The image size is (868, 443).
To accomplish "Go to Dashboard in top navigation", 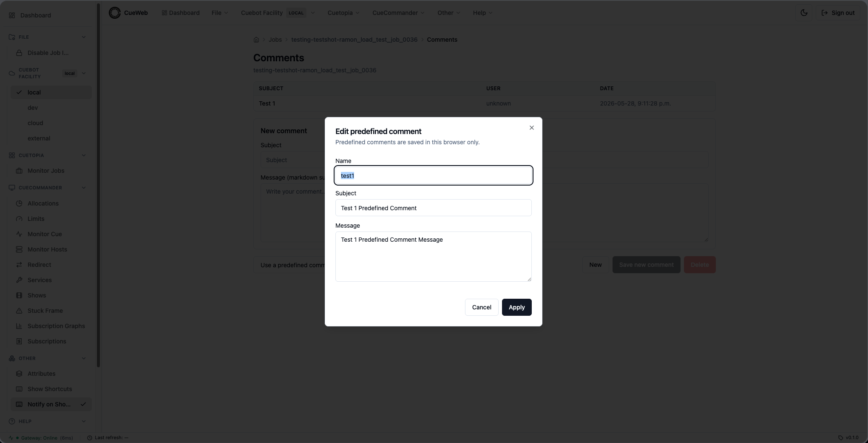I will pos(181,13).
